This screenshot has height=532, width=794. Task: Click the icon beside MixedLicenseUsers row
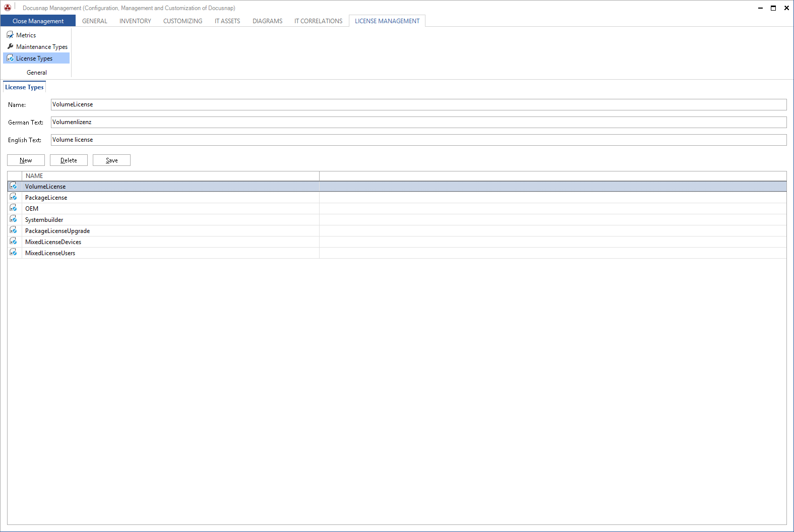(14, 253)
